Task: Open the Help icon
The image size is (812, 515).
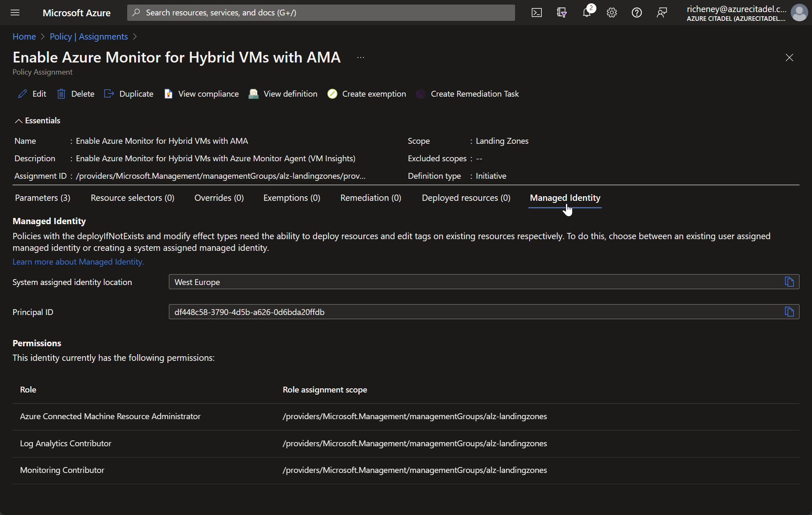Action: 637,12
